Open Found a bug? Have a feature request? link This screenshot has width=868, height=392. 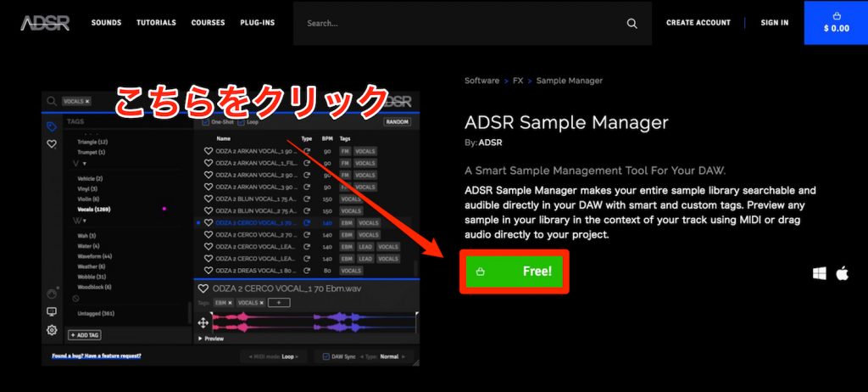97,356
